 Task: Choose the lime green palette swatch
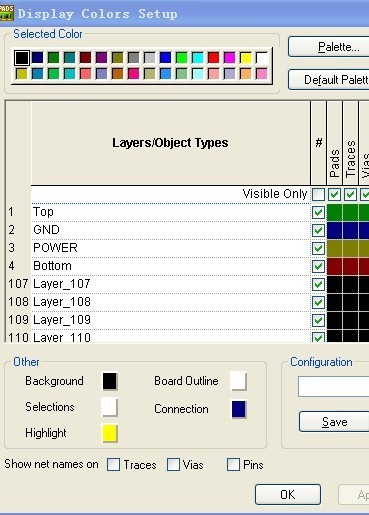(181, 58)
